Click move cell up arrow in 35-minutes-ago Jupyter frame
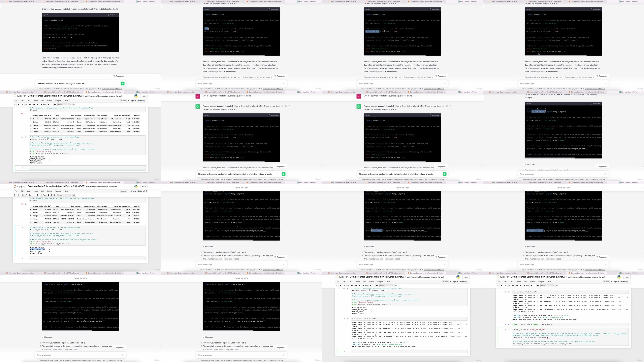Image resolution: width=644 pixels, height=362 pixels. pyautogui.click(x=517, y=286)
